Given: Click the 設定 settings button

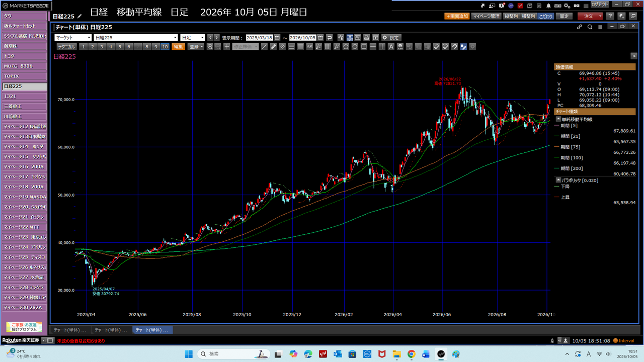Looking at the screenshot, I should point(390,38).
